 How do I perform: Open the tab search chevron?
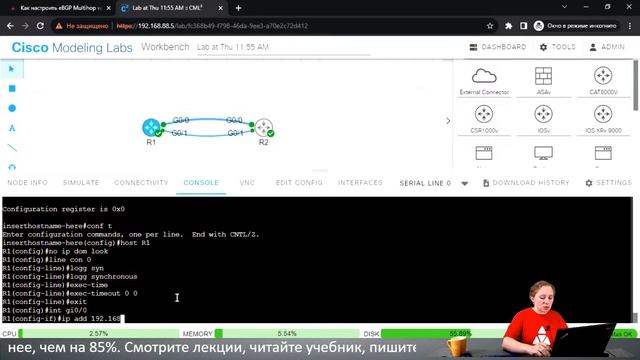click(x=564, y=7)
